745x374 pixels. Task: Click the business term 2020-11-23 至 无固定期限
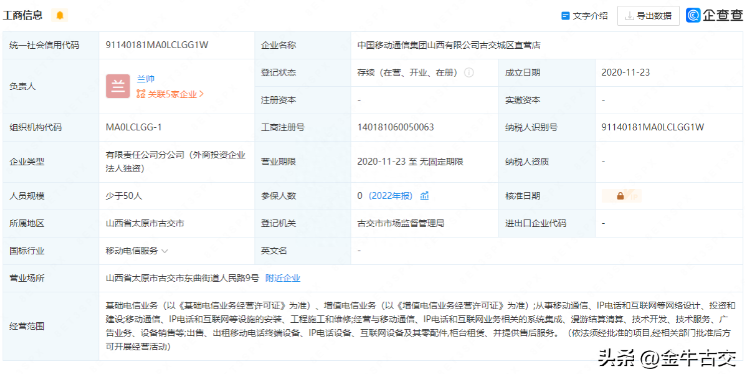point(410,162)
